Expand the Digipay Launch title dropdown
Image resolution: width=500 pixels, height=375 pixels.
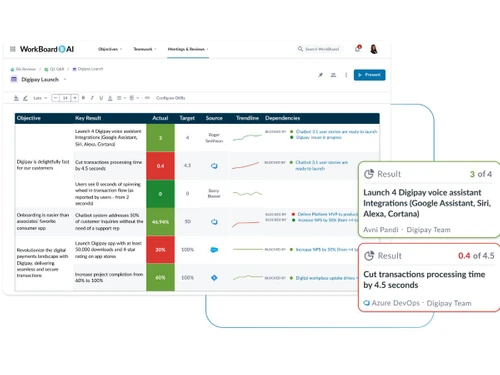[x=65, y=79]
